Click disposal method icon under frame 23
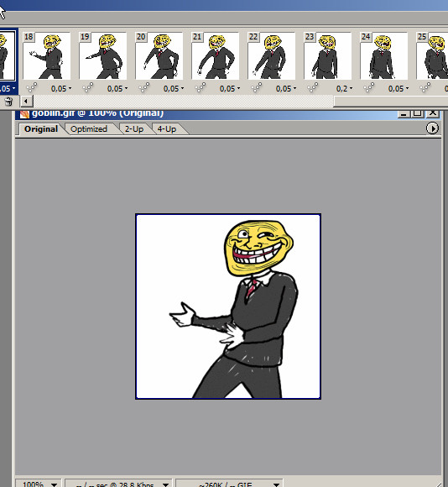The image size is (448, 487). coord(312,88)
